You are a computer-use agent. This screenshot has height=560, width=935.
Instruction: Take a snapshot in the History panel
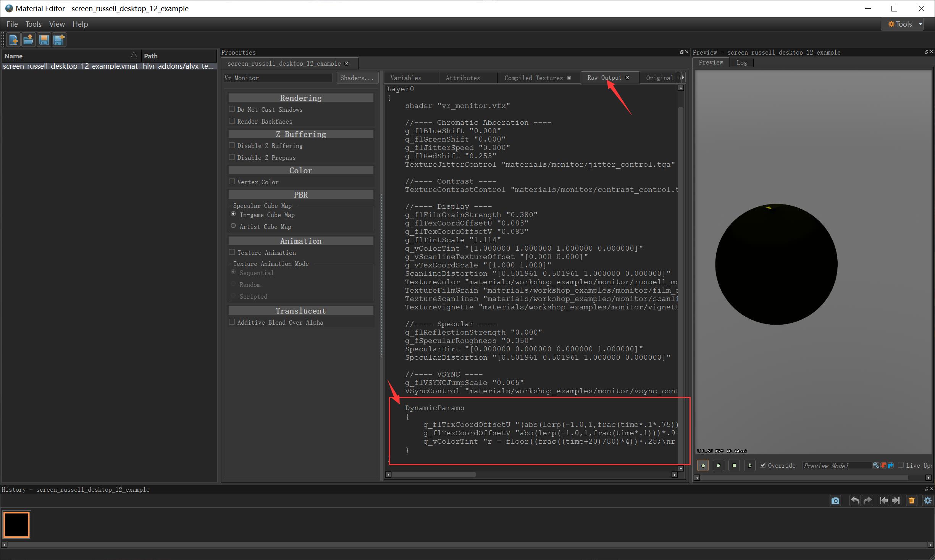pyautogui.click(x=835, y=500)
